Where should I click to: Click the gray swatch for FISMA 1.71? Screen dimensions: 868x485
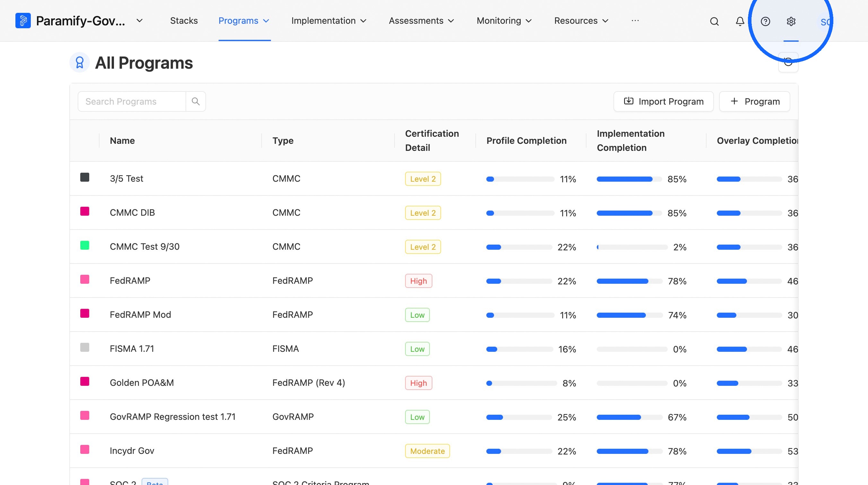(84, 348)
